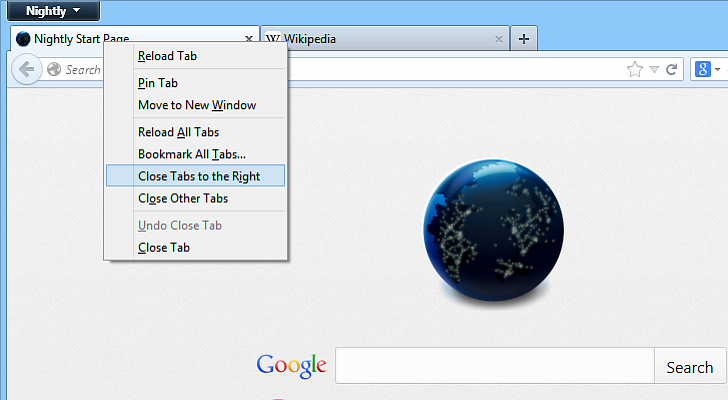Image resolution: width=728 pixels, height=400 pixels.
Task: Select Bookmark All Tabs...
Action: (x=195, y=154)
